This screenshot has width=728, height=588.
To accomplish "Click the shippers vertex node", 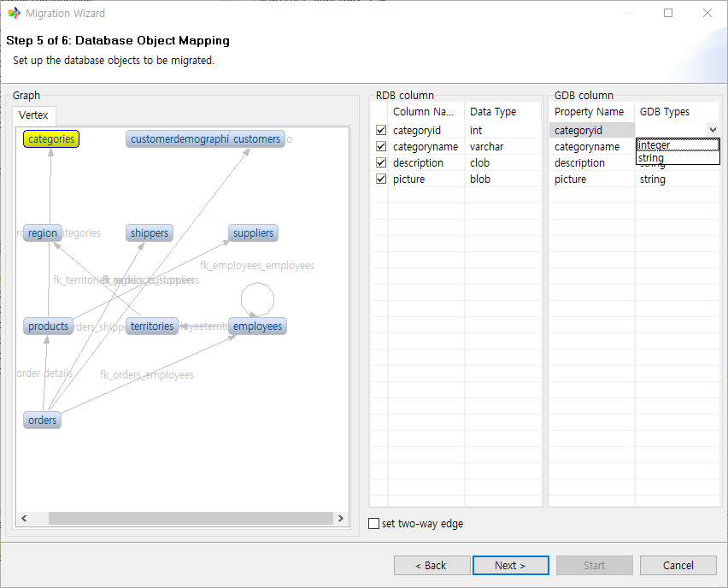I will [x=150, y=233].
